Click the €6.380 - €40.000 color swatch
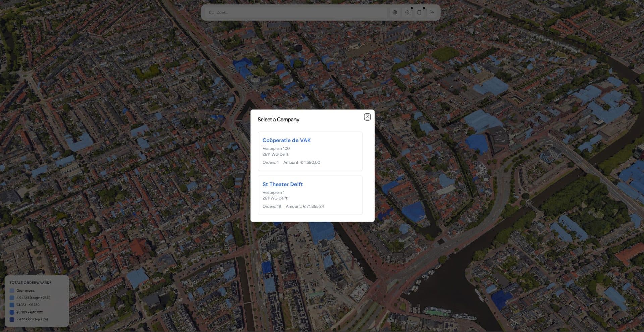 [12, 312]
